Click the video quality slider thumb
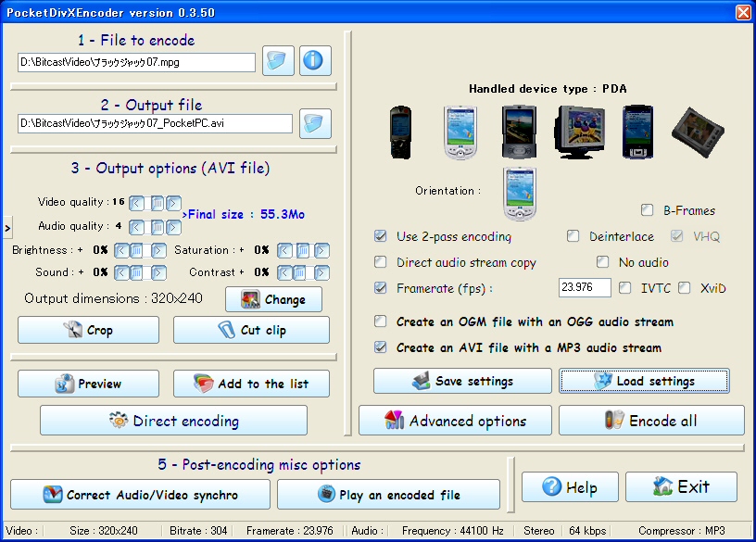Viewport: 756px width, 542px height. coord(157,203)
